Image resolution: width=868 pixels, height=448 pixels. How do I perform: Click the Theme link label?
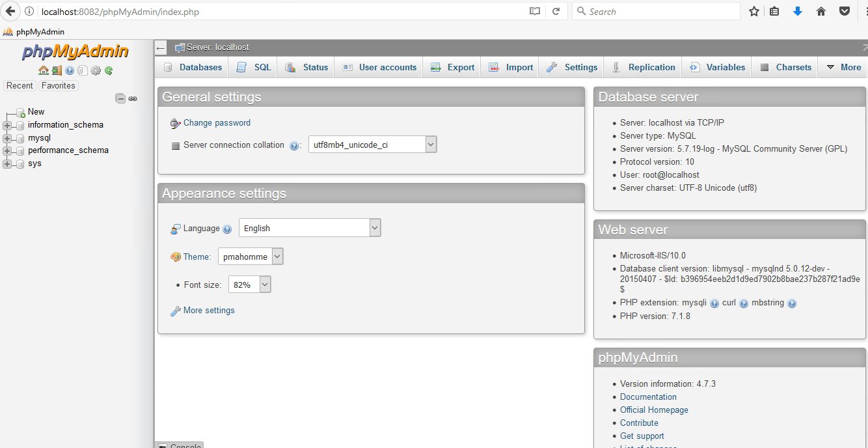tap(197, 257)
